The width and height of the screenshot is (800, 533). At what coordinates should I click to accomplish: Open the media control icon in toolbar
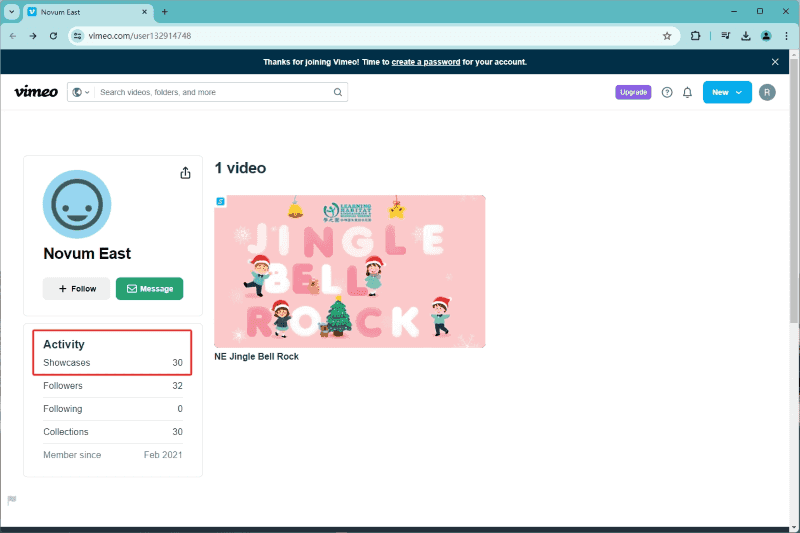[x=726, y=36]
